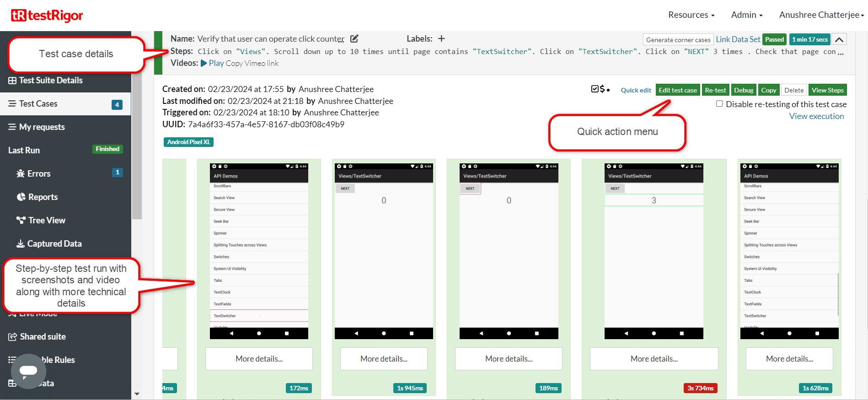Viewport: 868px width, 400px height.
Task: Open the View execution link
Action: (816, 116)
